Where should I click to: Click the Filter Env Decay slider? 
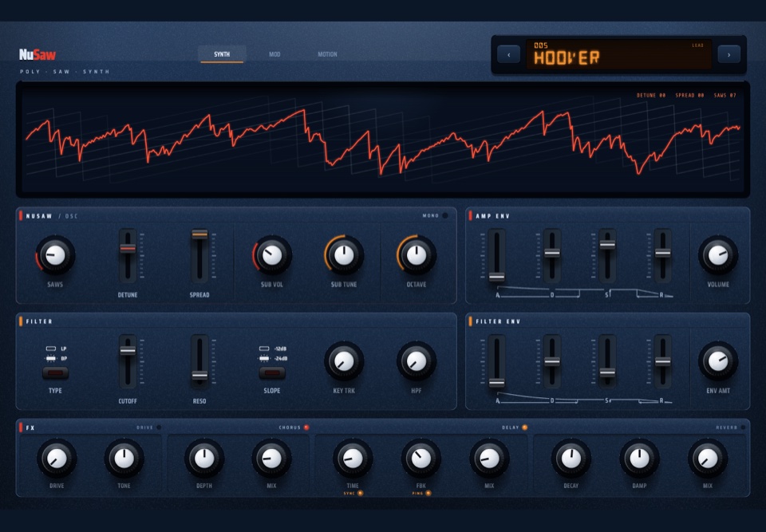[552, 361]
